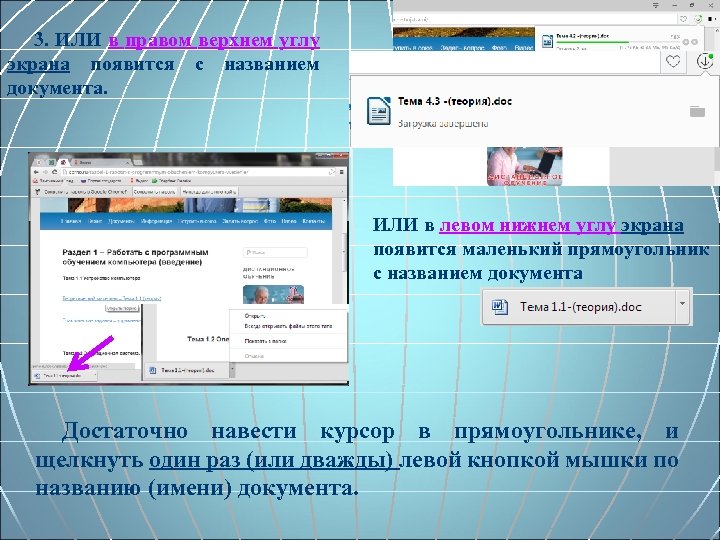
Task: Click the heading 'Раздел 1 – Работать с программным'
Action: [135, 252]
